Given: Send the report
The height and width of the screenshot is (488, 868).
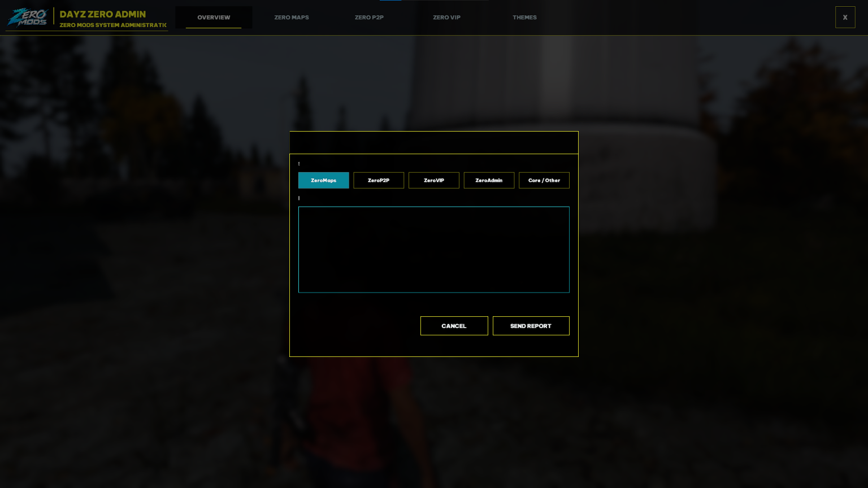Looking at the screenshot, I should 531,326.
